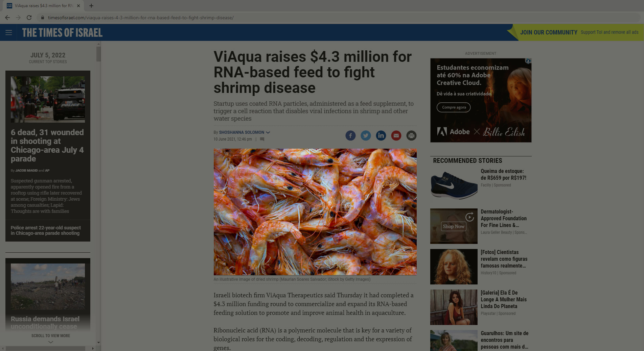Email this article via red envelope icon
The height and width of the screenshot is (351, 644).
click(x=396, y=135)
